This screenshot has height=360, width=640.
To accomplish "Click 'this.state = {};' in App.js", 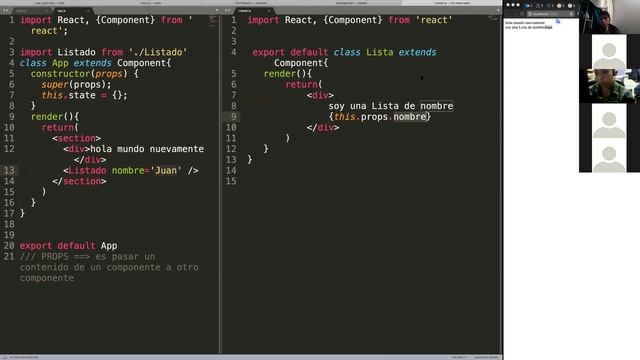I will (84, 95).
